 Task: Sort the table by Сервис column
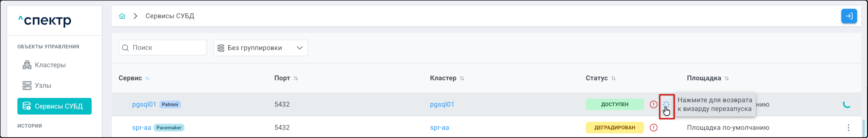point(147,78)
